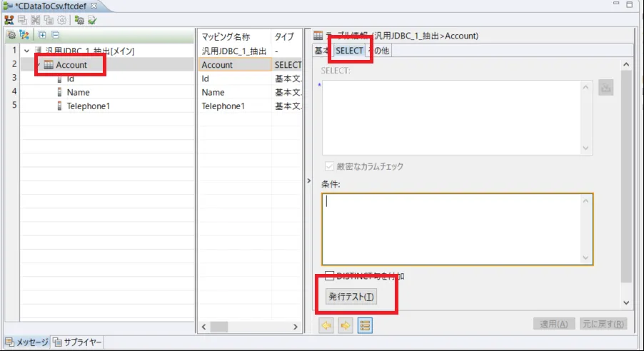Click the mapping table's horizontal scrollbar thumb
Viewport: 644px width, 351px height.
[218, 327]
